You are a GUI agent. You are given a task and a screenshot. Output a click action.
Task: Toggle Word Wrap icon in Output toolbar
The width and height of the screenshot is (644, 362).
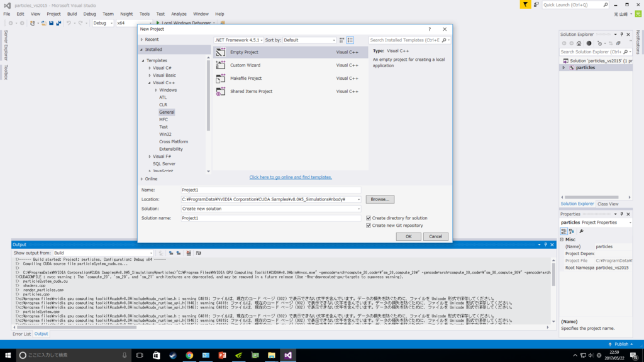(x=198, y=253)
